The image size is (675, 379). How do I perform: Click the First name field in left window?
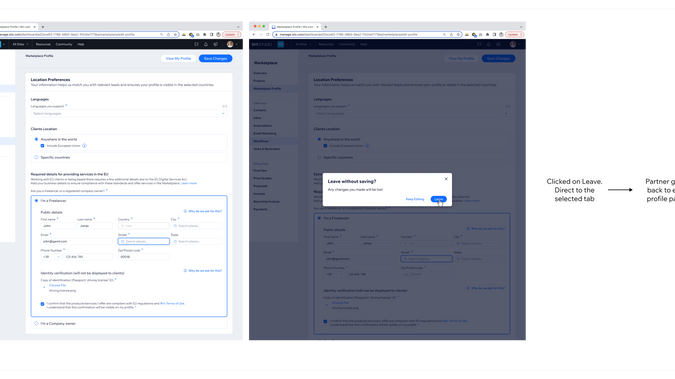click(57, 226)
